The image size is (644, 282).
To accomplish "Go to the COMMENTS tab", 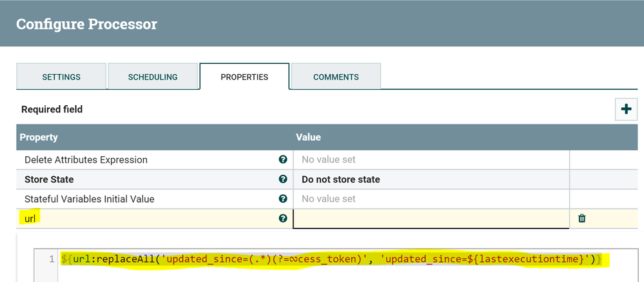I will (336, 77).
